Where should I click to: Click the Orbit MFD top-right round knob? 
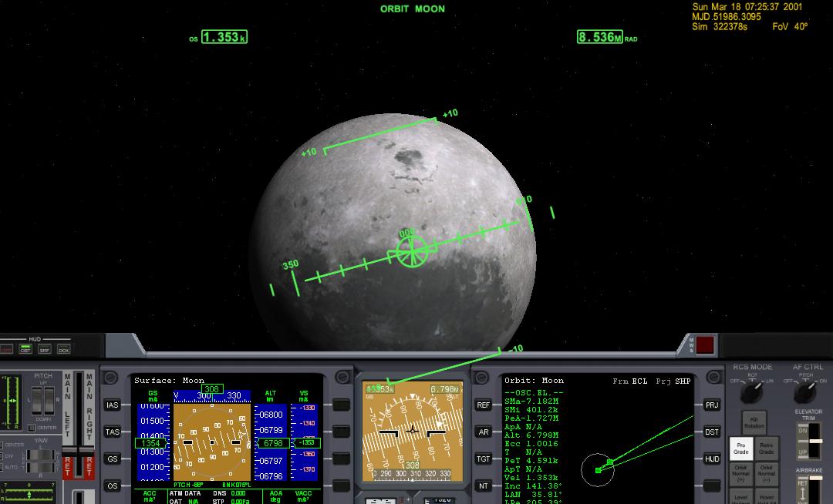tap(713, 377)
